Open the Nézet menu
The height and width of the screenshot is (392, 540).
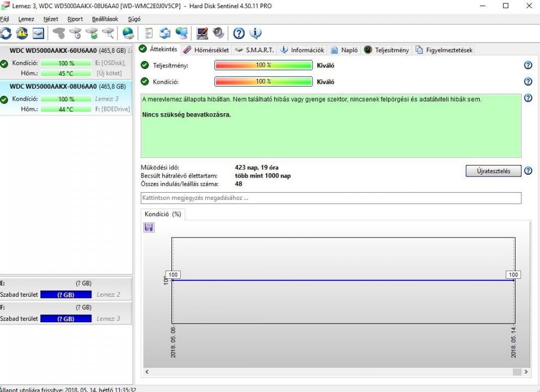pyautogui.click(x=51, y=19)
